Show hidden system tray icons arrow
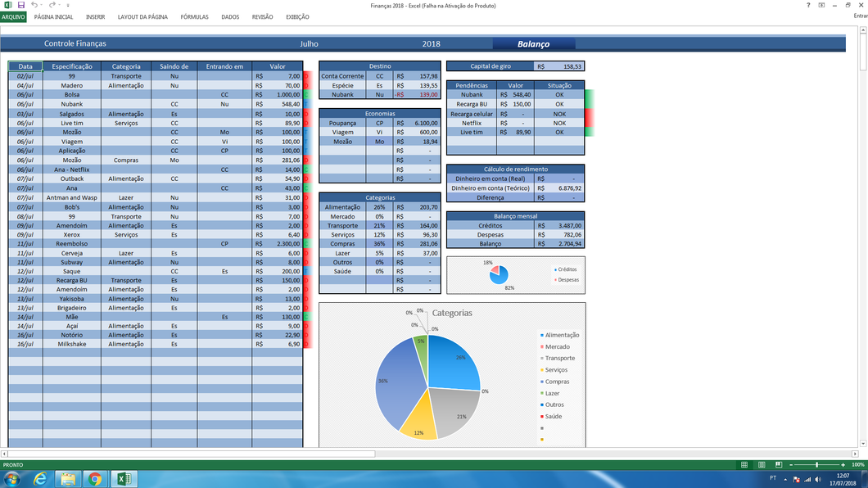This screenshot has width=868, height=488. (785, 480)
